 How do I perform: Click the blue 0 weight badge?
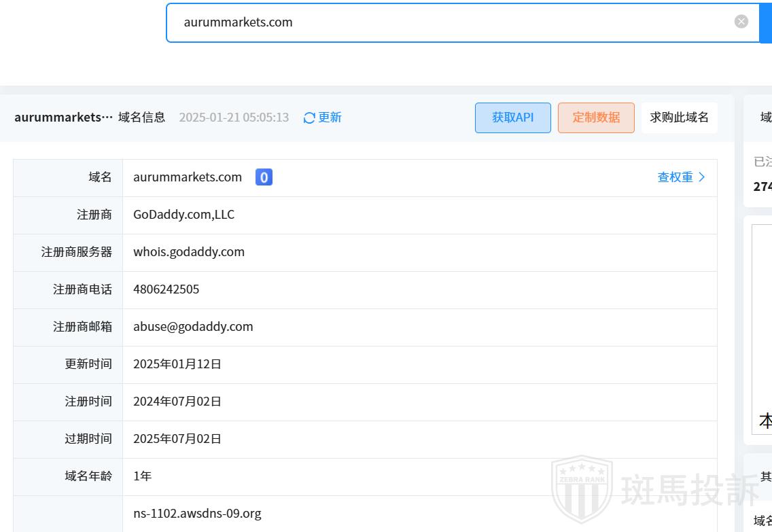click(264, 177)
